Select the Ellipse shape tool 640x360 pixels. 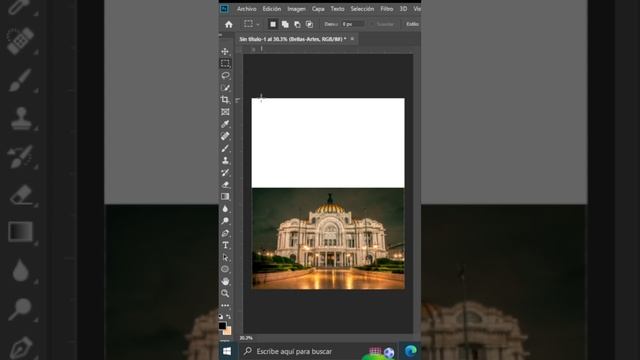pyautogui.click(x=225, y=269)
